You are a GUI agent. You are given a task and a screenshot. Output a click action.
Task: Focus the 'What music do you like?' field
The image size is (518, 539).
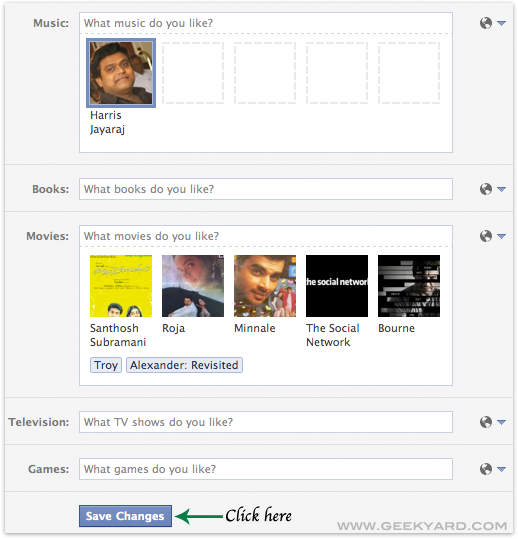coord(266,23)
